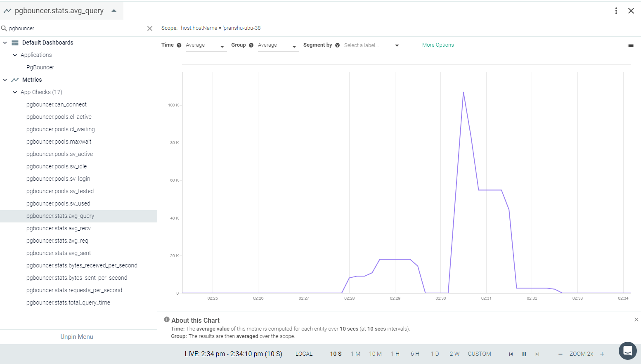The image size is (641, 364).
Task: Pause the live data stream
Action: pyautogui.click(x=524, y=354)
